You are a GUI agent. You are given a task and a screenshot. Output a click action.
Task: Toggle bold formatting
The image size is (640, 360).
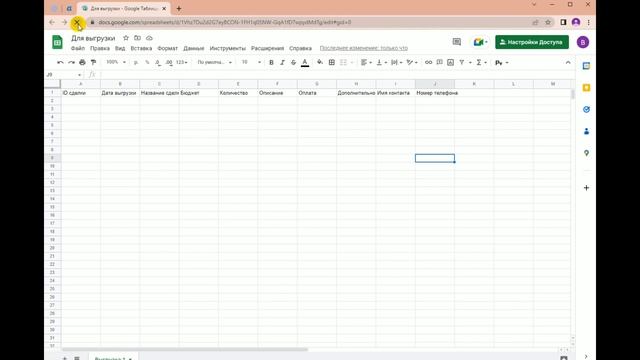271,62
